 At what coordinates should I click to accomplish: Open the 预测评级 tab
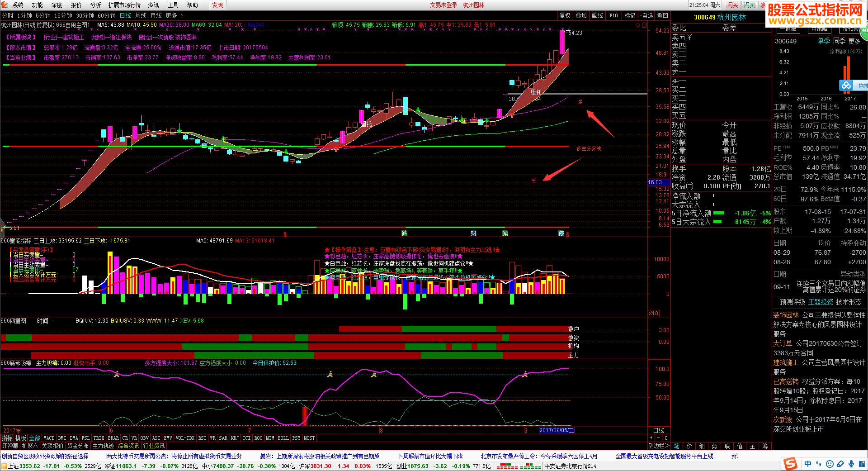792,302
